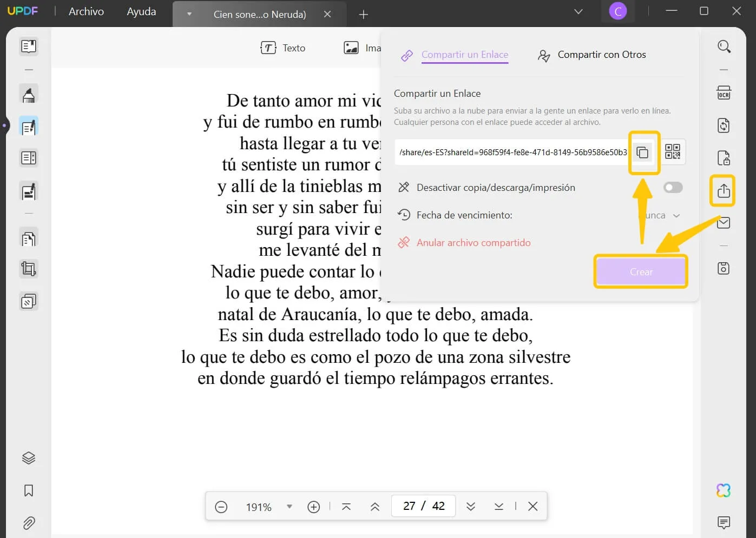Screen dimensions: 756x538
Task: Click the line "en donde guardó el tiempo relámpagos errantes."
Action: [376, 378]
